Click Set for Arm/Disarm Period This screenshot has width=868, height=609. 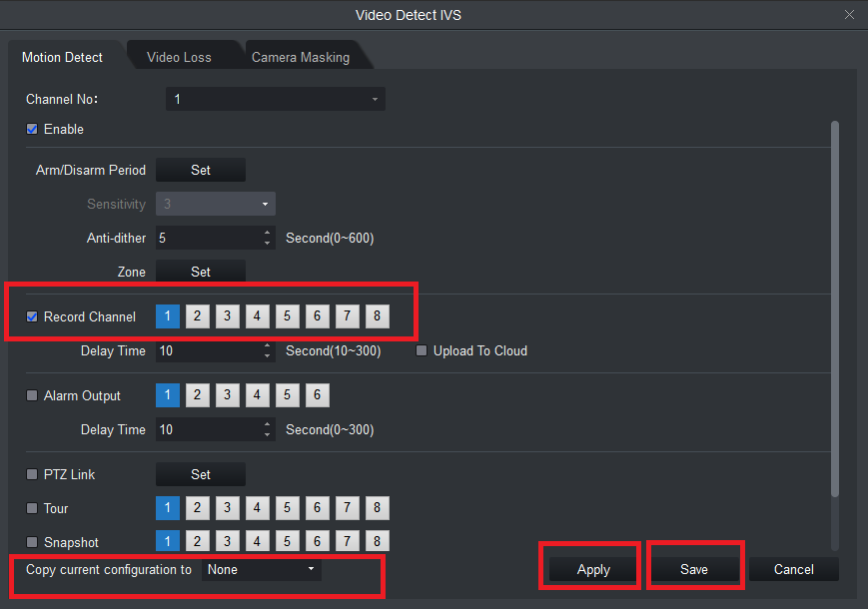click(201, 170)
